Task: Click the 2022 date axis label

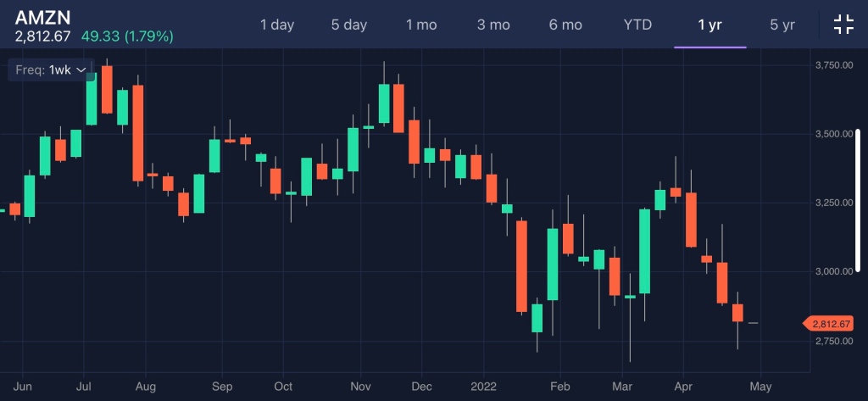Action: 483,386
